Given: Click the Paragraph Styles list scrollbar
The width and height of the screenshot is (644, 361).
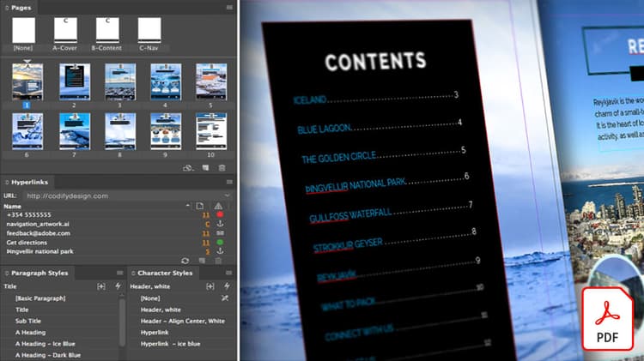Looking at the screenshot, I should 122,322.
